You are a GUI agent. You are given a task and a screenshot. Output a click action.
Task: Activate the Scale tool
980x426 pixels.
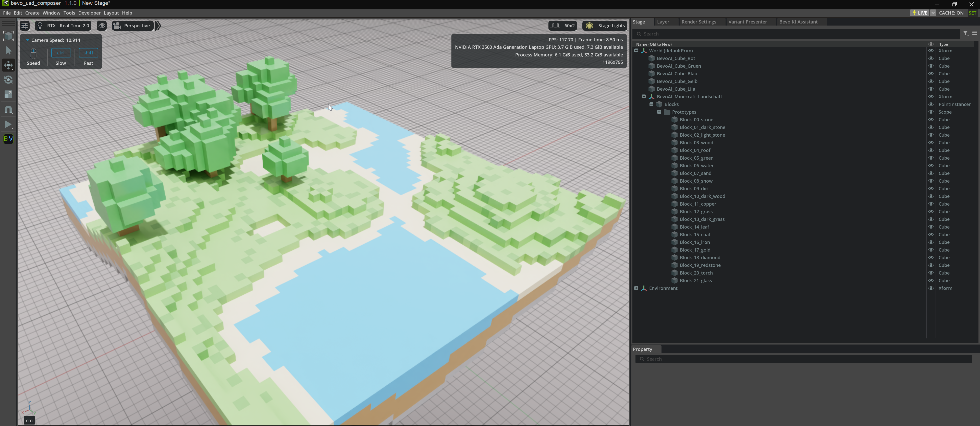(8, 94)
